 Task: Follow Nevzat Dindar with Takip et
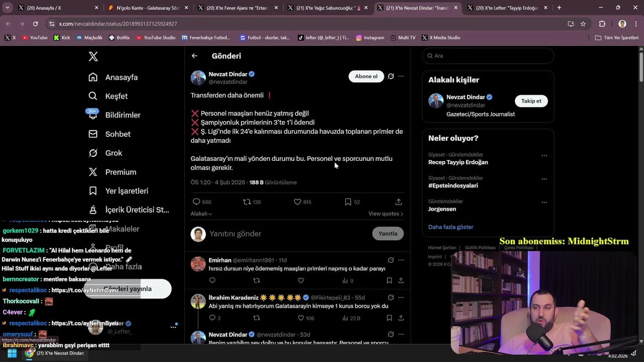pos(531,101)
